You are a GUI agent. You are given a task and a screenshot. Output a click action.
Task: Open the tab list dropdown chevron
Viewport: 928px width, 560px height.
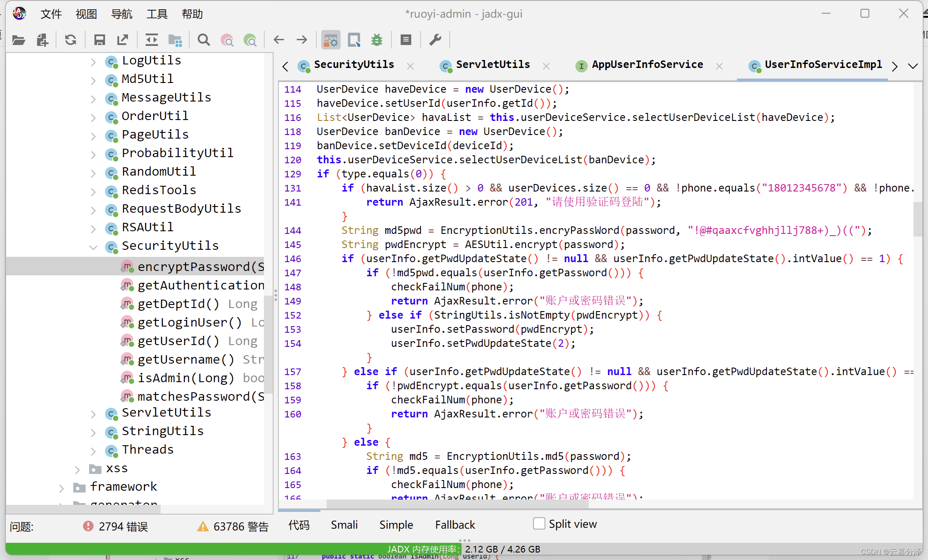click(913, 66)
